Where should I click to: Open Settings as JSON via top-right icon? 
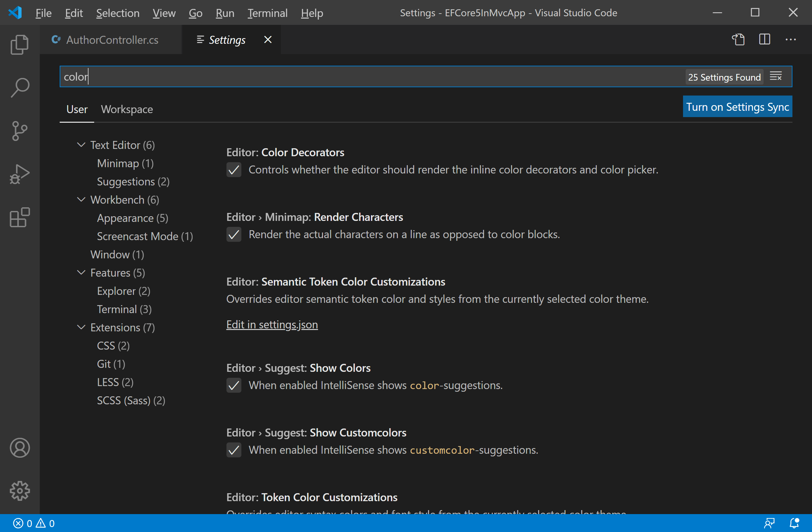[738, 39]
